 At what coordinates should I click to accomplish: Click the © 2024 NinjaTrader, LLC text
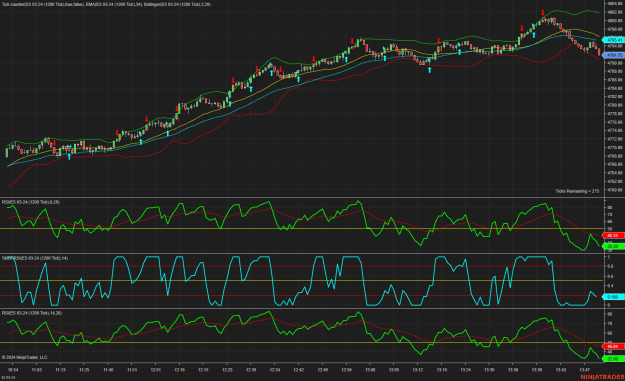coord(24,357)
